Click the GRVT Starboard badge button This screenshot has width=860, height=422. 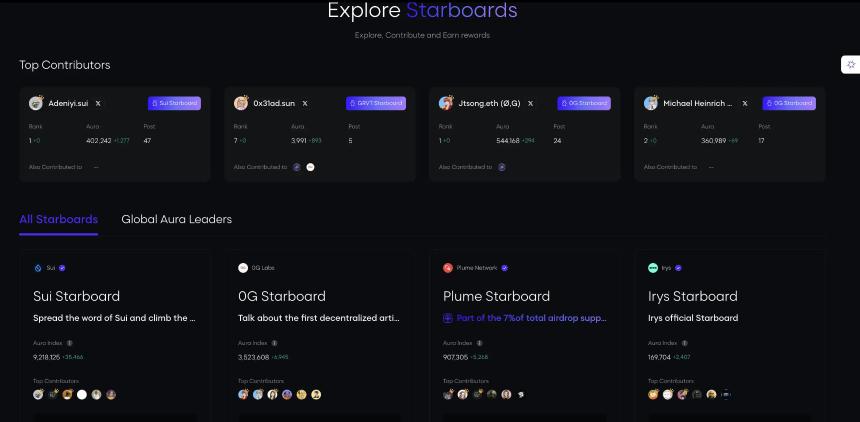pos(376,103)
